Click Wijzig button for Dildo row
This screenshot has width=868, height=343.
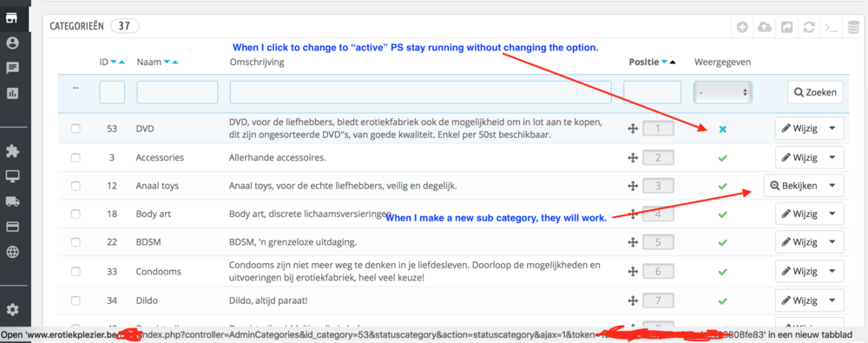point(799,300)
